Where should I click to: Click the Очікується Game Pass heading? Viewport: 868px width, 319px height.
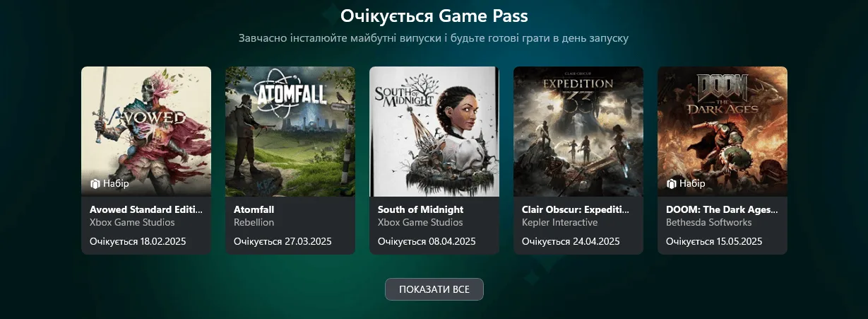434,16
